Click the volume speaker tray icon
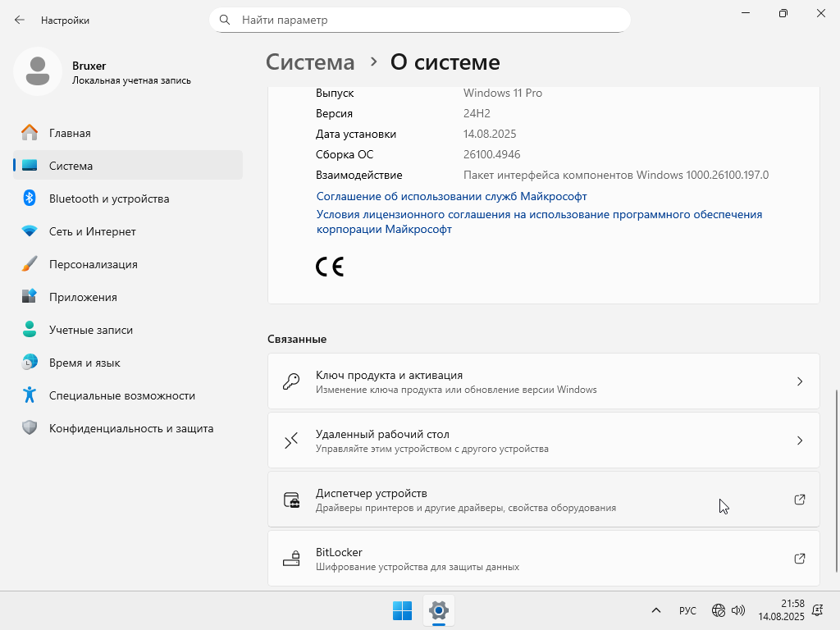 738,610
